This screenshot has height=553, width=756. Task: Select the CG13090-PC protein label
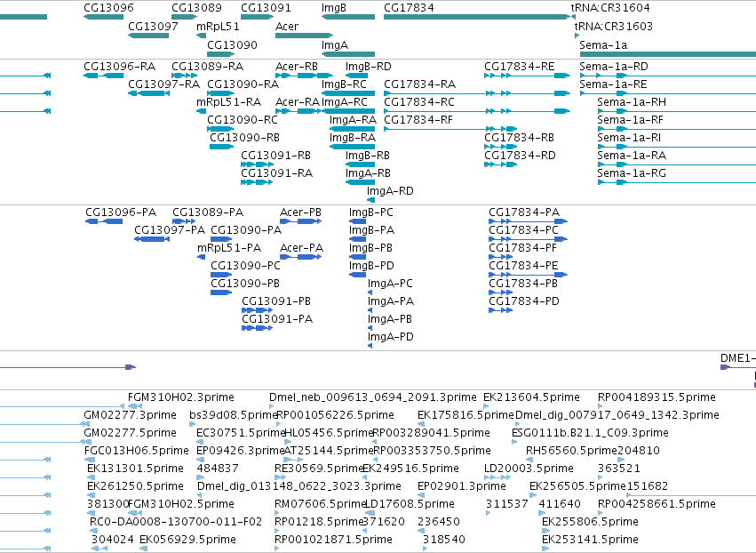point(245,266)
